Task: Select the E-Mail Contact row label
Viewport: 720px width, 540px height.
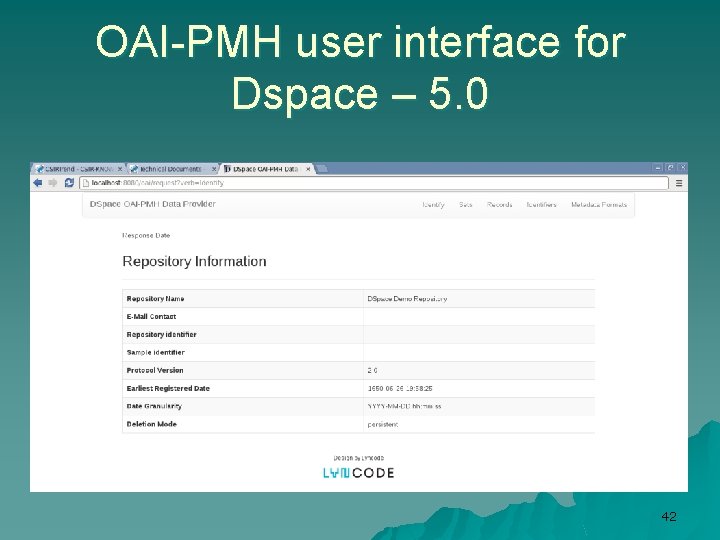Action: tap(151, 317)
